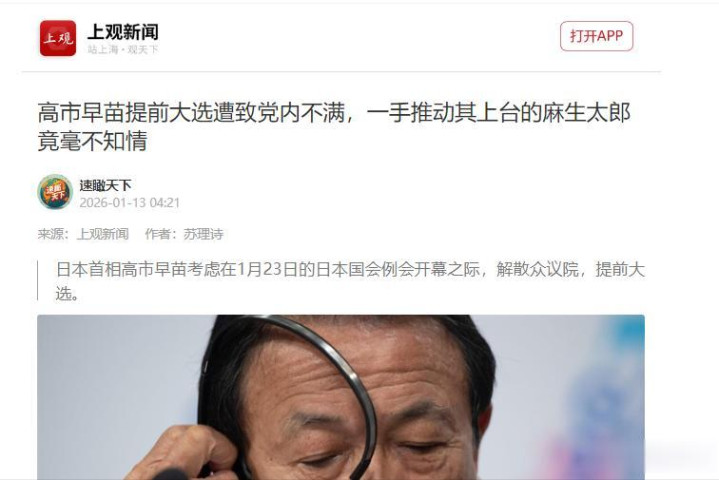Click the 上观新闻 site name
This screenshot has height=480, width=719.
pyautogui.click(x=123, y=32)
